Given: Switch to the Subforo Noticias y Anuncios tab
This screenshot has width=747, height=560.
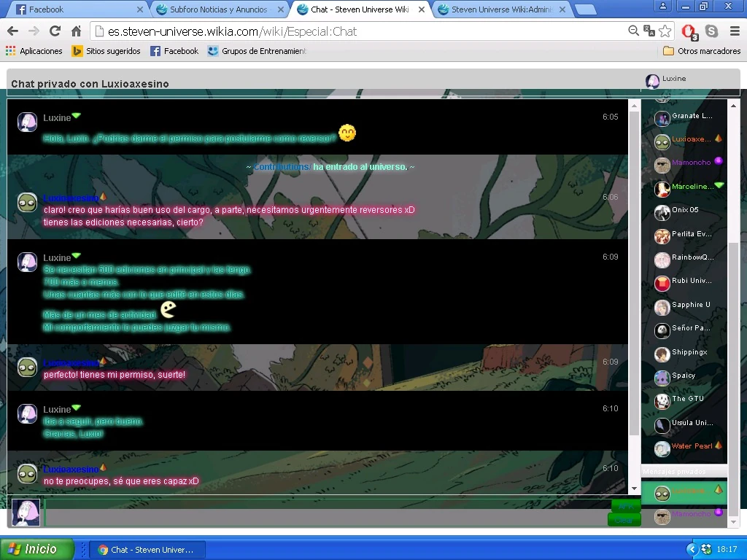Looking at the screenshot, I should click(218, 9).
